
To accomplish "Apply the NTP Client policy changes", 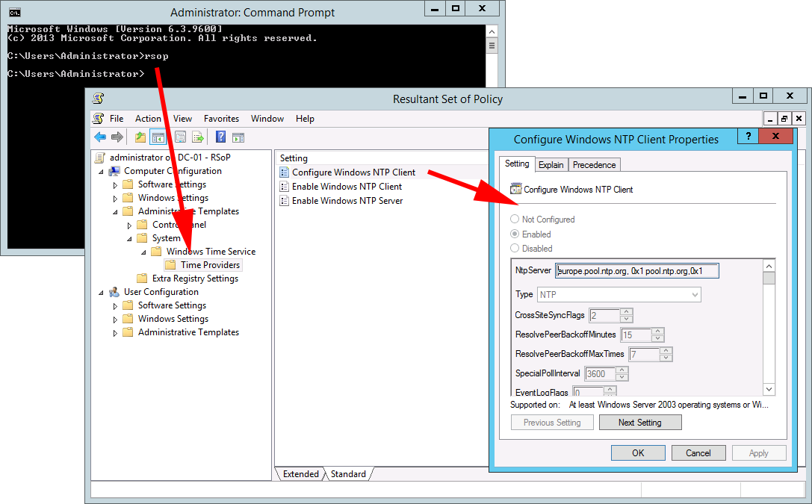I will pos(759,452).
